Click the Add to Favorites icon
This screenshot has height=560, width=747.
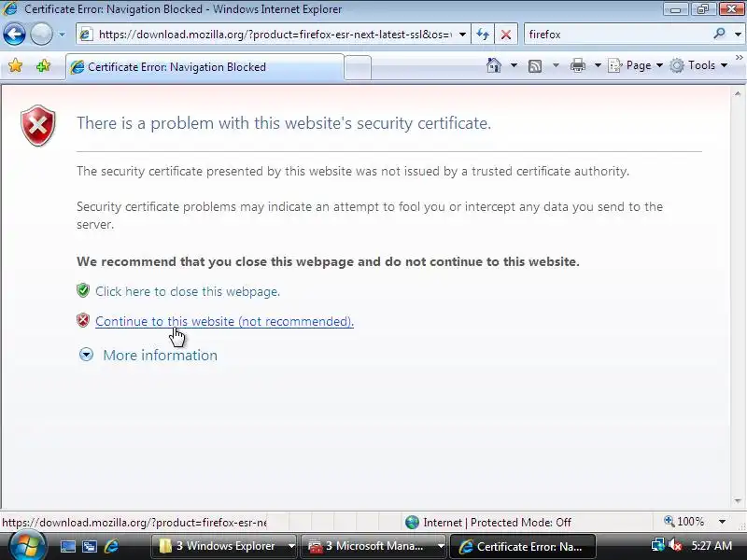43,65
